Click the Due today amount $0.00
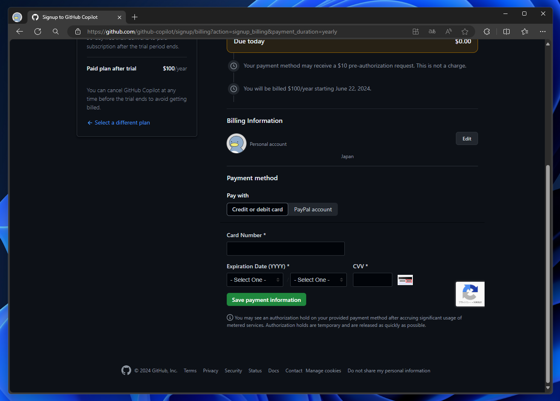560x401 pixels. (x=463, y=41)
